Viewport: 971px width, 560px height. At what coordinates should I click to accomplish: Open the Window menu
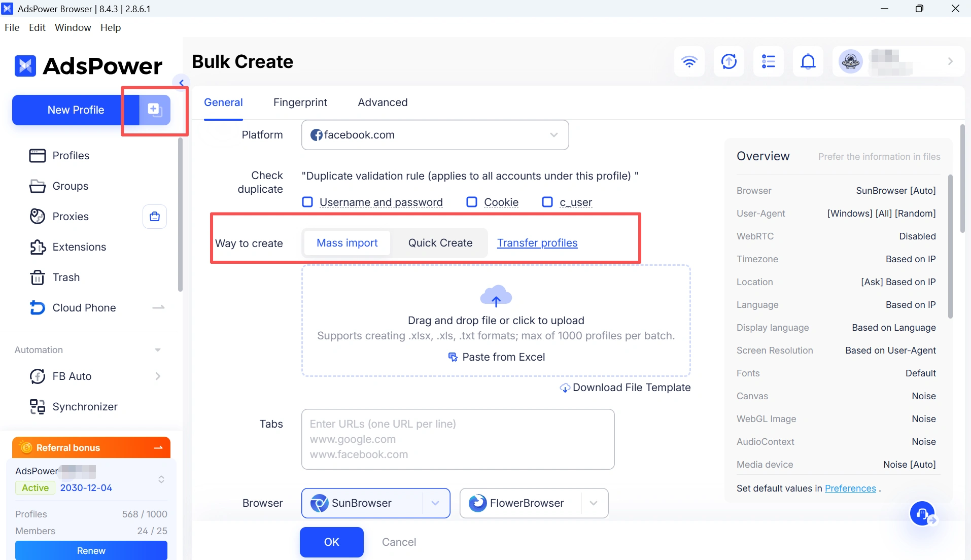tap(73, 27)
